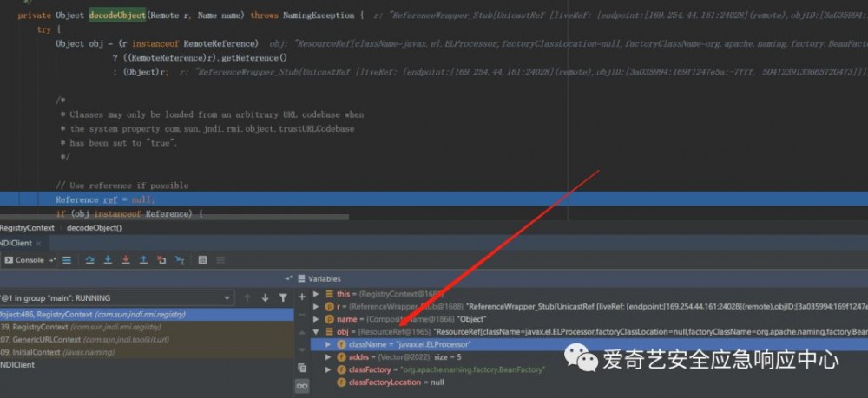Screen dimensions: 868x398
Task: Select the classFactoryLocation = null row
Action: click(x=397, y=382)
